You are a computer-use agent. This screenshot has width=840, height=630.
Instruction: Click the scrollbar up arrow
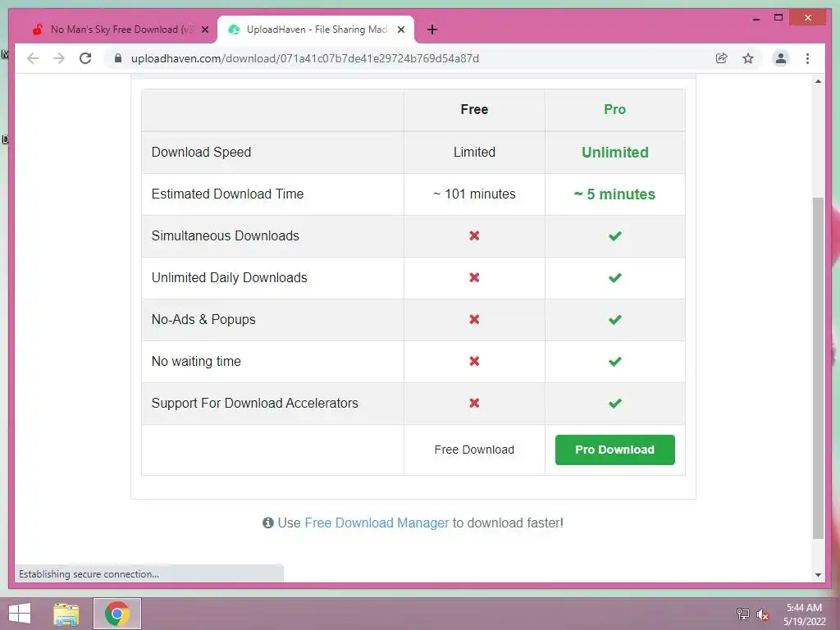(818, 81)
